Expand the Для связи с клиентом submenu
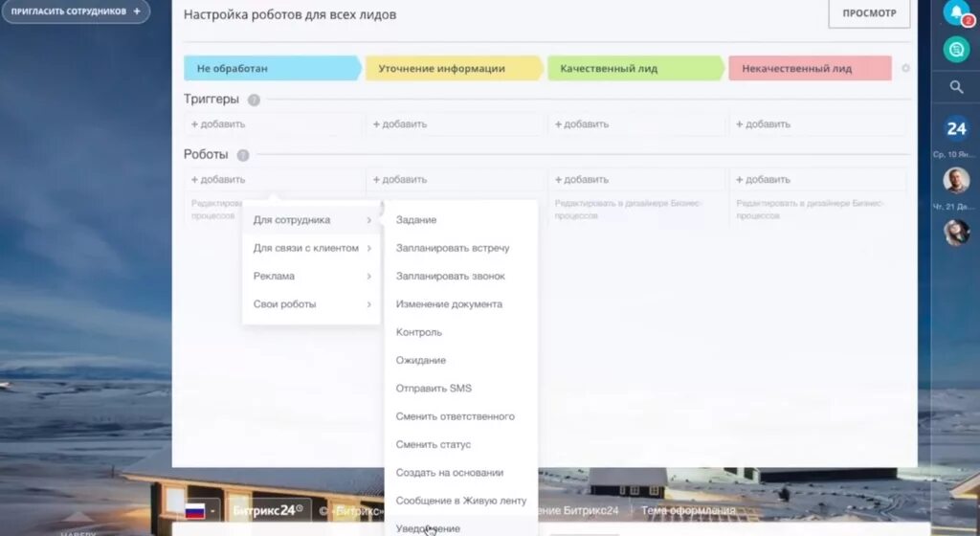 pyautogui.click(x=311, y=248)
